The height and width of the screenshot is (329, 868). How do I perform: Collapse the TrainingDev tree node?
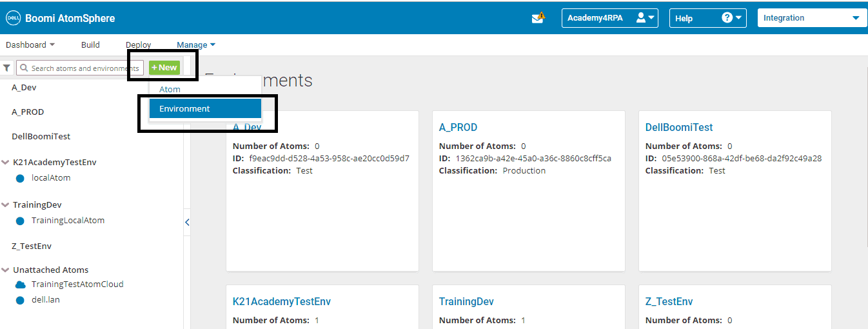[x=6, y=205]
